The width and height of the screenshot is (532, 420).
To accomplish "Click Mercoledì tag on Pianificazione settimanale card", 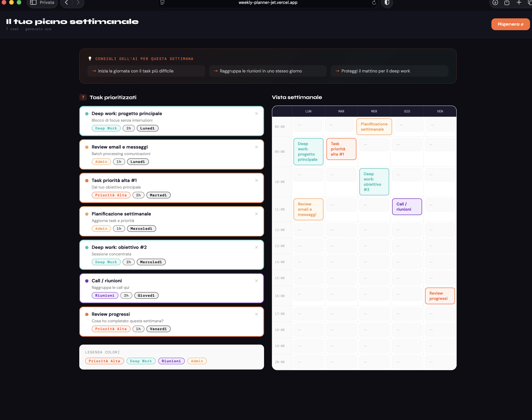I will [x=141, y=229].
